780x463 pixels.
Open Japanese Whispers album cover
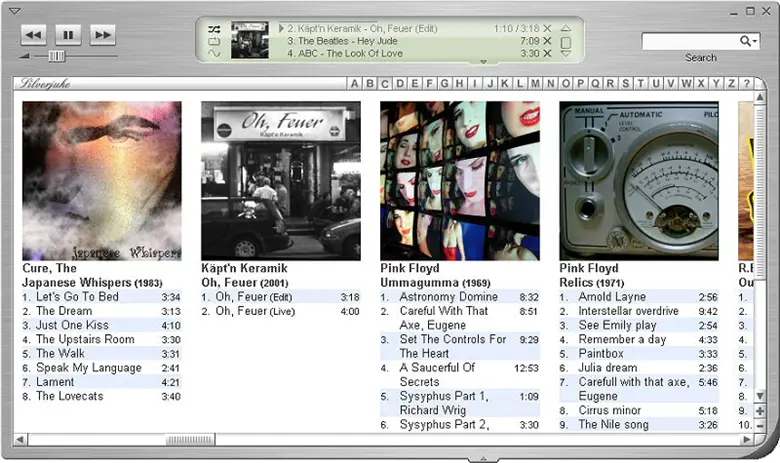(x=102, y=181)
